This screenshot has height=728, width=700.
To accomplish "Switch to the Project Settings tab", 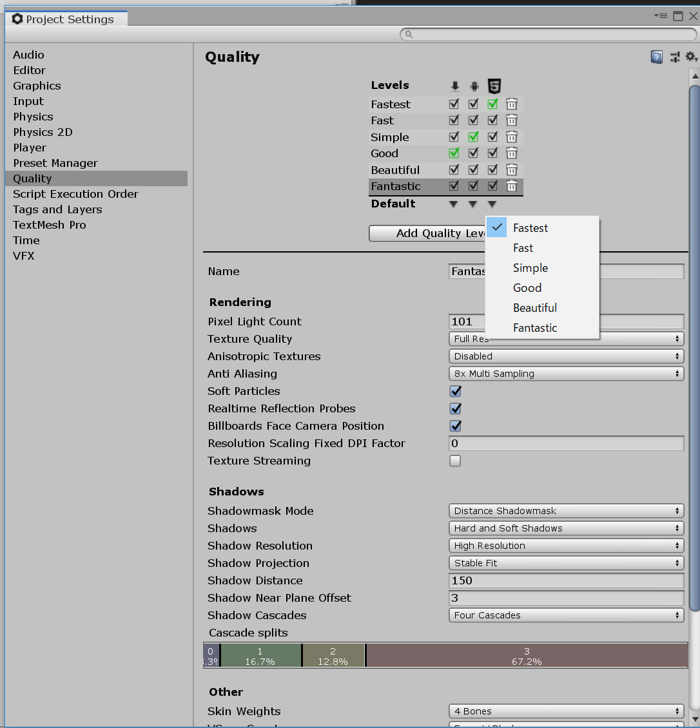I will [x=66, y=19].
